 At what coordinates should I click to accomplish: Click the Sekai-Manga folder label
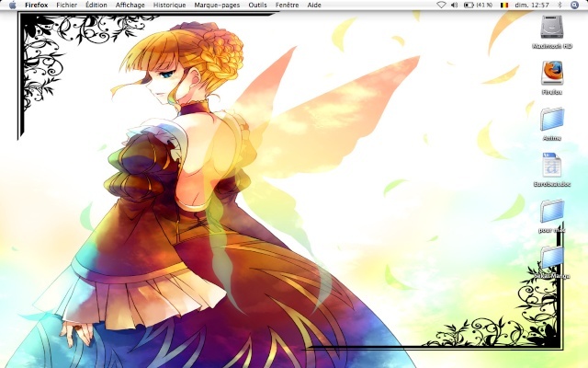pos(552,276)
